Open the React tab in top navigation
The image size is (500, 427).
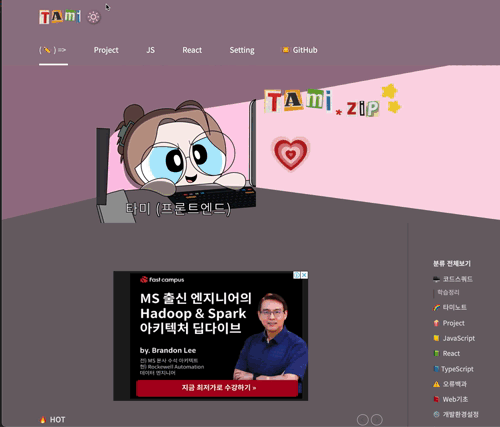[x=192, y=50]
